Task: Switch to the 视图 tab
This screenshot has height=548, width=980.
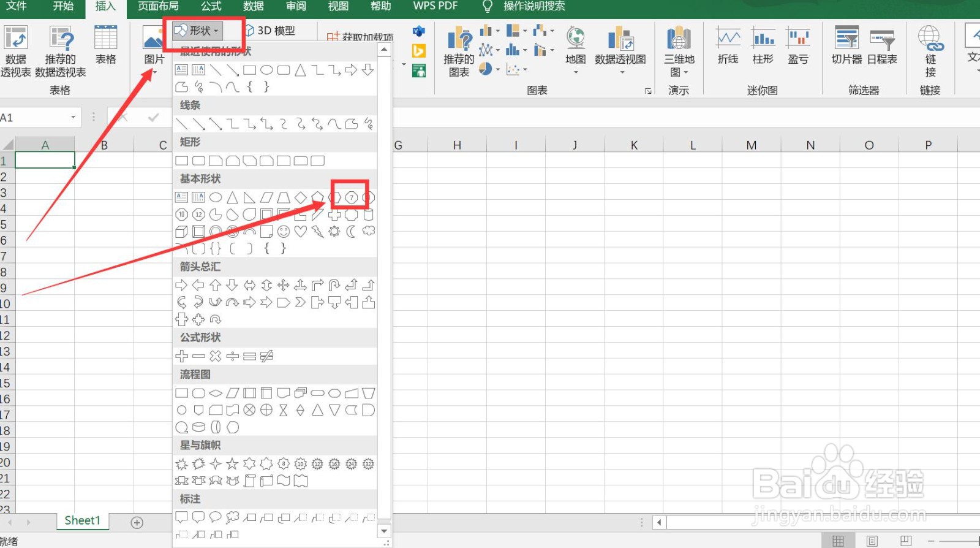Action: [x=338, y=6]
